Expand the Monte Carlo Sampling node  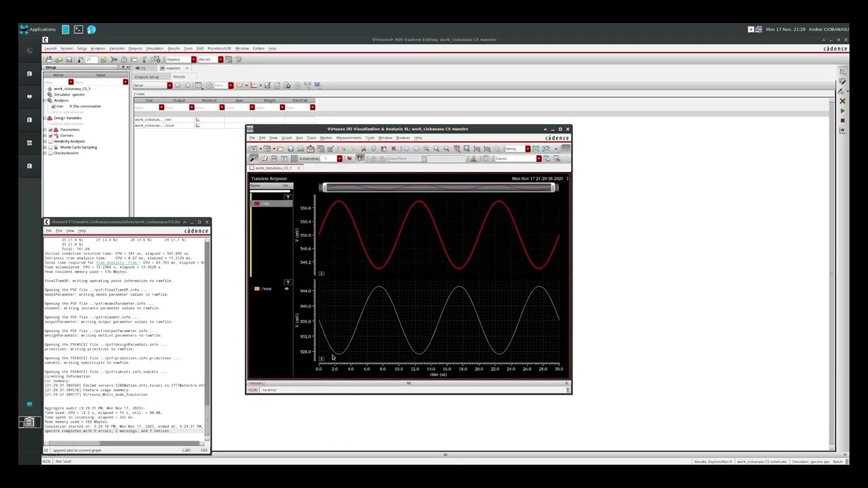pos(45,147)
